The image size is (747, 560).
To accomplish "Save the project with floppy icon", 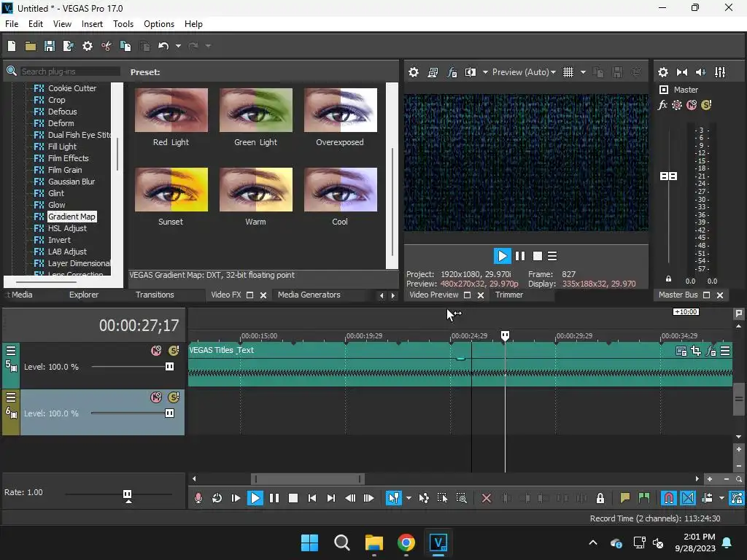I will (49, 46).
